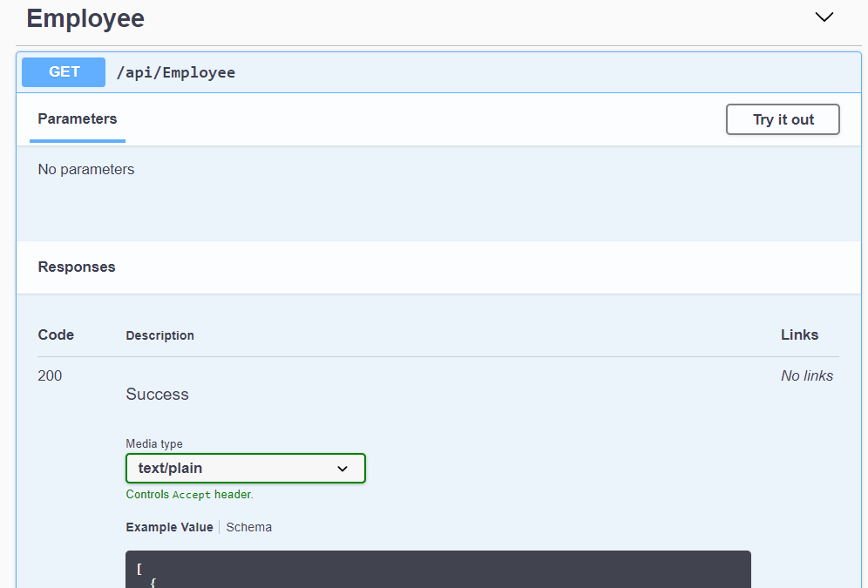868x588 pixels.
Task: Click the No links text
Action: 806,375
